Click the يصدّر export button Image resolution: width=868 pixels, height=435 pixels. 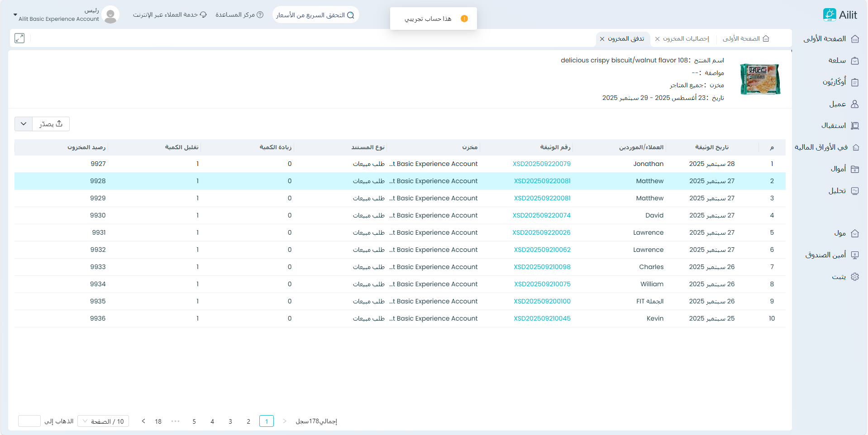[x=51, y=124]
